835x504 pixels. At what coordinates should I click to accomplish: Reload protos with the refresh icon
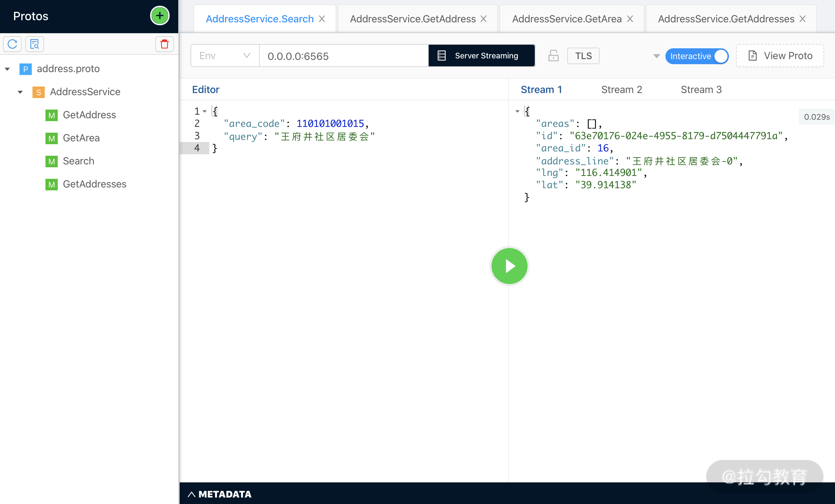[12, 44]
